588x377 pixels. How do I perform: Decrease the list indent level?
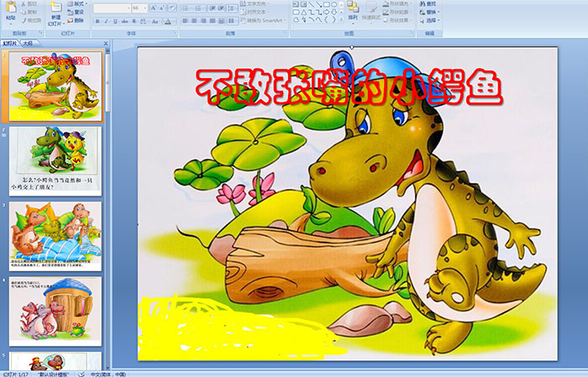[x=212, y=8]
